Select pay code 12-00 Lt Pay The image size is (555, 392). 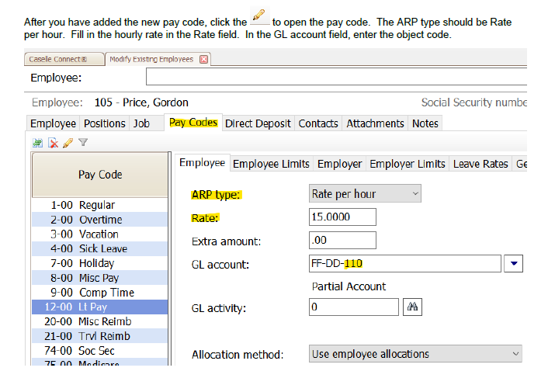click(x=100, y=307)
